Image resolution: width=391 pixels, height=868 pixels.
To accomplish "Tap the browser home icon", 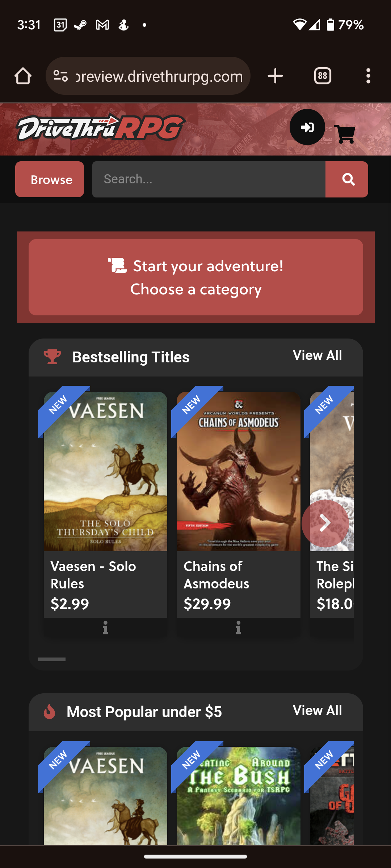I will pos(23,76).
